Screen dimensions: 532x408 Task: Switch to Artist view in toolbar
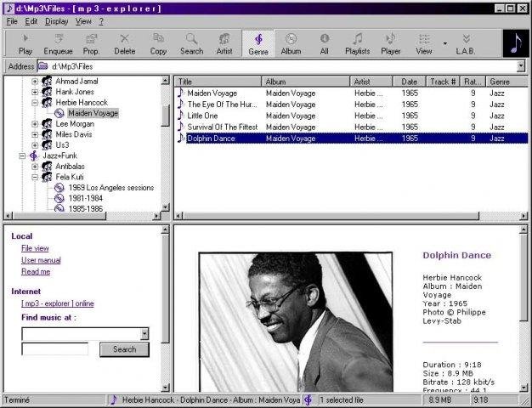click(x=224, y=39)
